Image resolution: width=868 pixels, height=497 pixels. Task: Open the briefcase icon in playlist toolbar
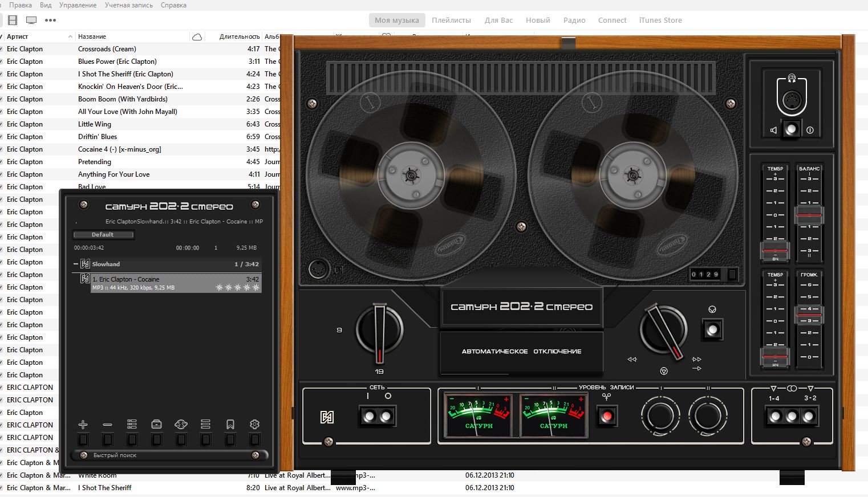click(156, 425)
